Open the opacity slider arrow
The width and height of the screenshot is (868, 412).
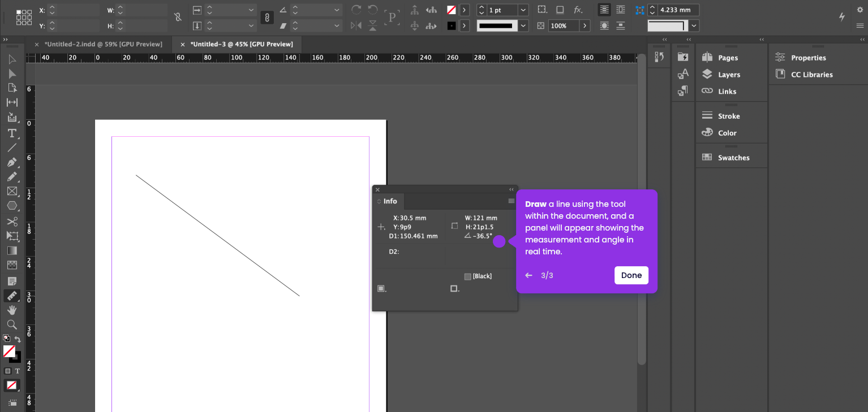coord(585,25)
